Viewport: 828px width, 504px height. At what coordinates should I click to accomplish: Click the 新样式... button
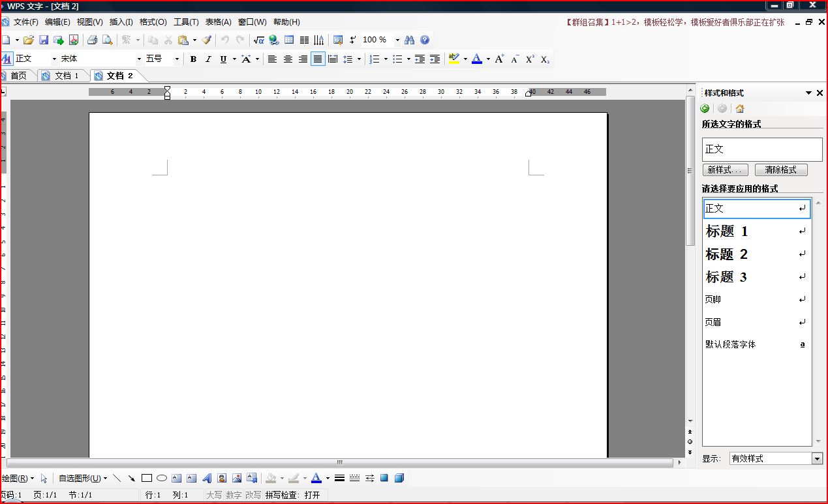coord(726,170)
